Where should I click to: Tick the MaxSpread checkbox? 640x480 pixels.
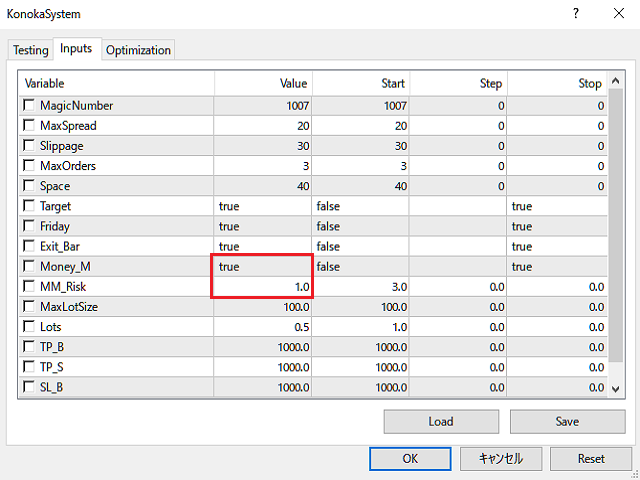29,125
